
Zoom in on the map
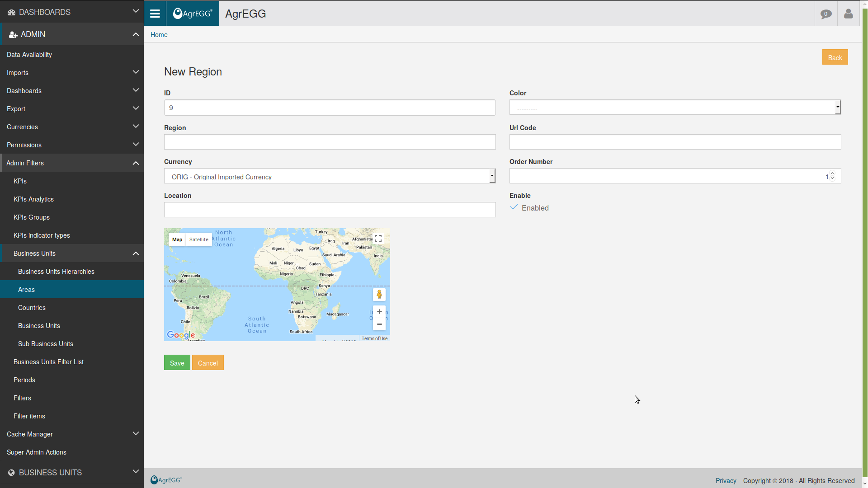click(x=379, y=312)
